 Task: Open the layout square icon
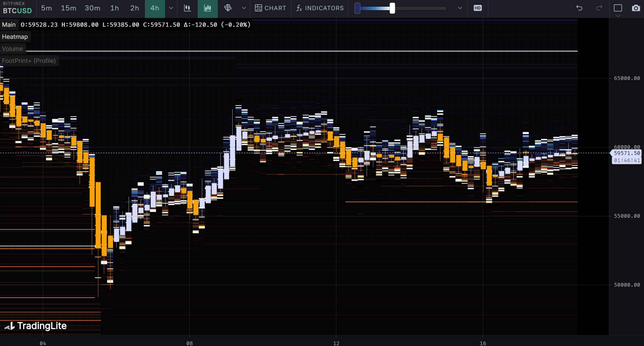point(618,8)
